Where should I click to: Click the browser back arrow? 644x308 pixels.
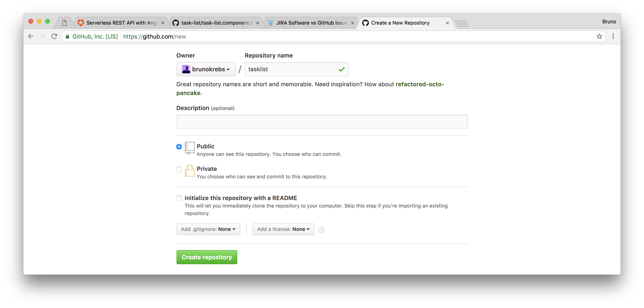click(31, 36)
